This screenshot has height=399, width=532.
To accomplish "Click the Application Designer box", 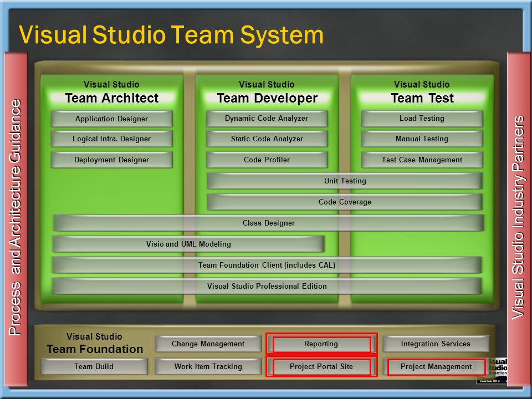I will pos(111,119).
